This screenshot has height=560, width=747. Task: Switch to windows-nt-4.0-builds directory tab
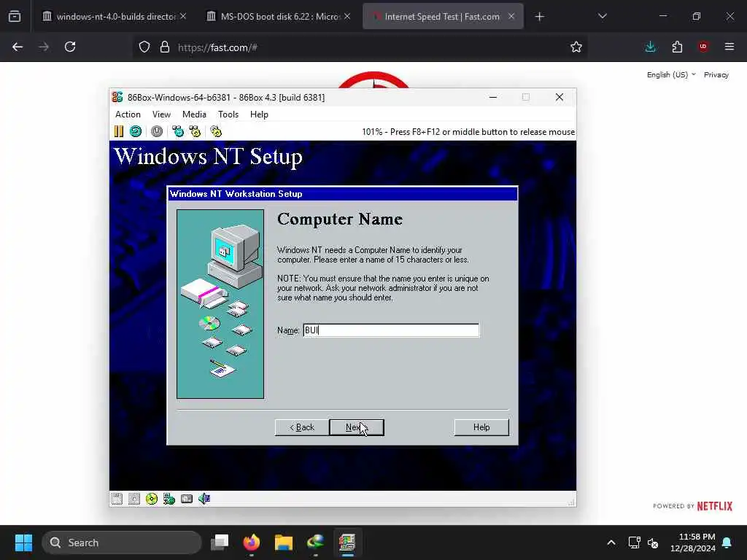coord(115,17)
